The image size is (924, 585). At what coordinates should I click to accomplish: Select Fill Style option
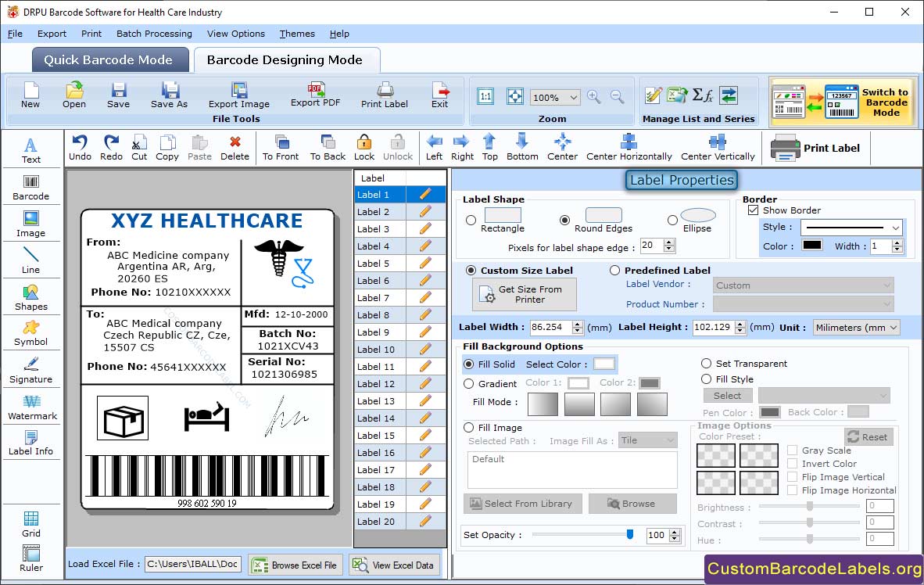[x=706, y=379]
